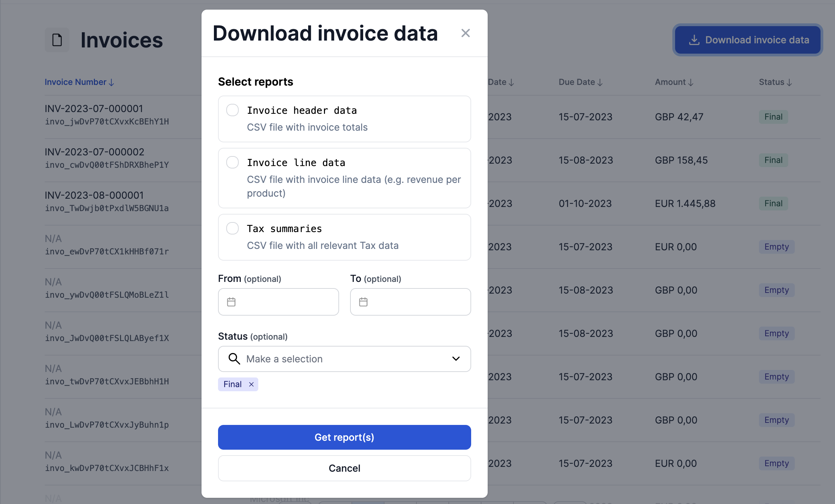The width and height of the screenshot is (835, 504).
Task: Close the Download invoice data dialog
Action: (x=465, y=33)
